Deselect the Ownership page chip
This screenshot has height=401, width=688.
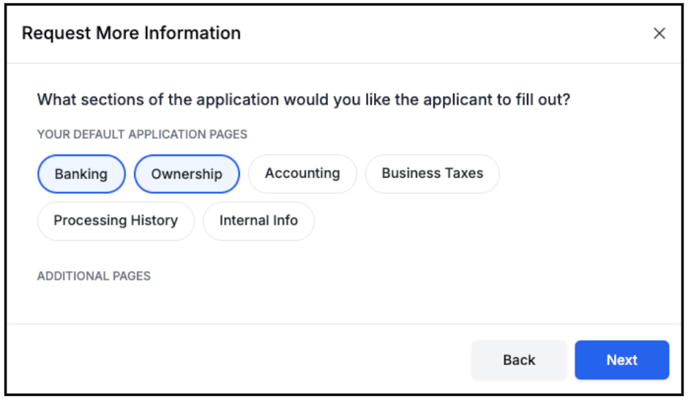point(187,174)
